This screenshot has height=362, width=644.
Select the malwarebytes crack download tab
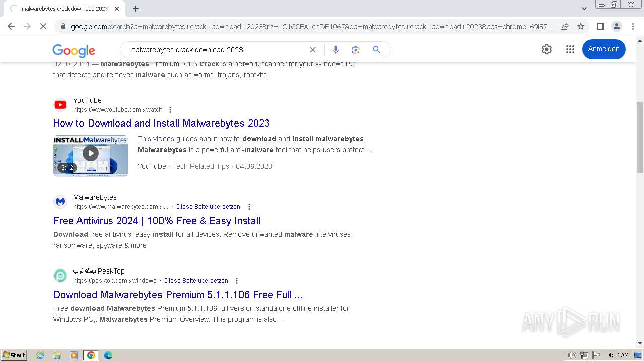pos(64,9)
